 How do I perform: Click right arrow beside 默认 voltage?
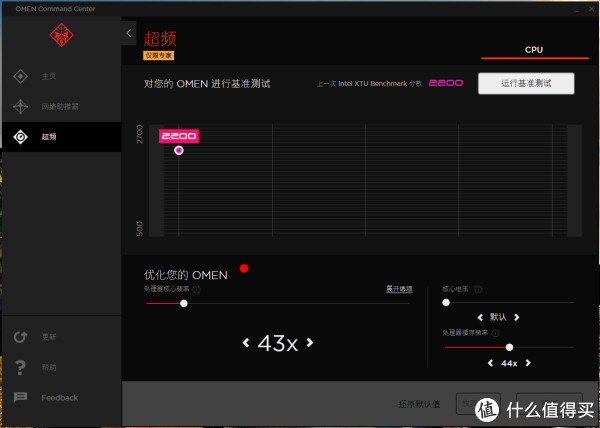click(x=517, y=317)
